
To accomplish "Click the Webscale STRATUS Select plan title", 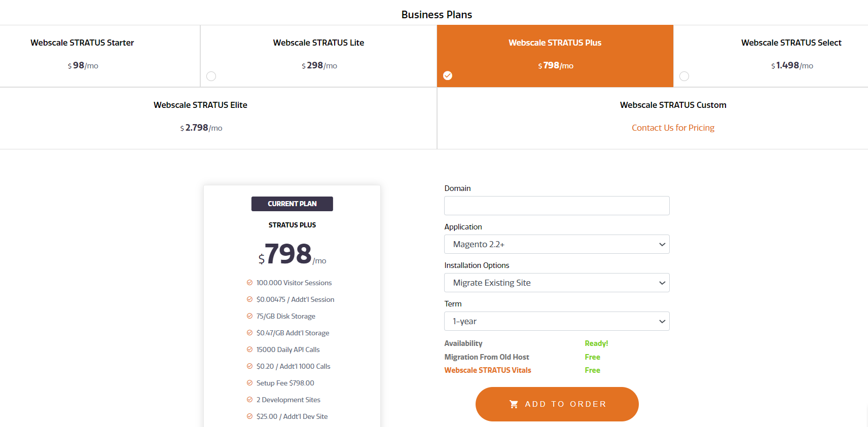I will pyautogui.click(x=791, y=43).
